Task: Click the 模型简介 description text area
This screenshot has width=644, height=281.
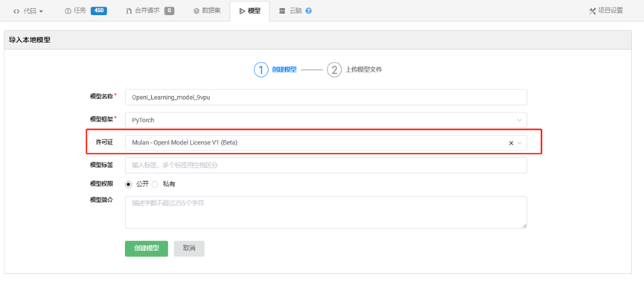Action: [x=325, y=212]
